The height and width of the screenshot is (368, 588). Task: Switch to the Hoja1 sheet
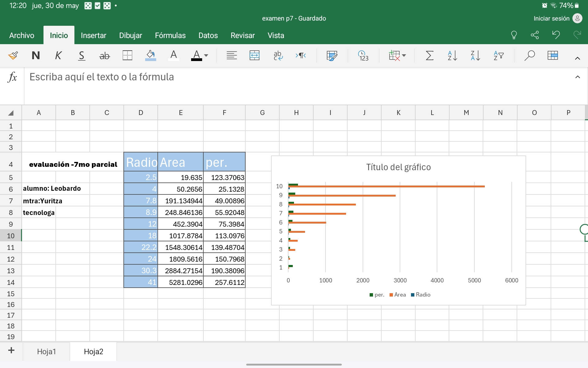click(47, 351)
